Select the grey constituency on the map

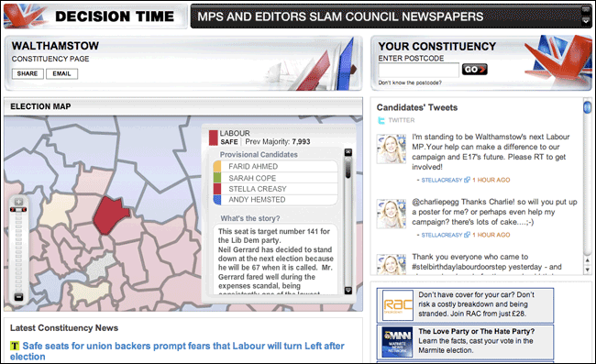(101, 267)
